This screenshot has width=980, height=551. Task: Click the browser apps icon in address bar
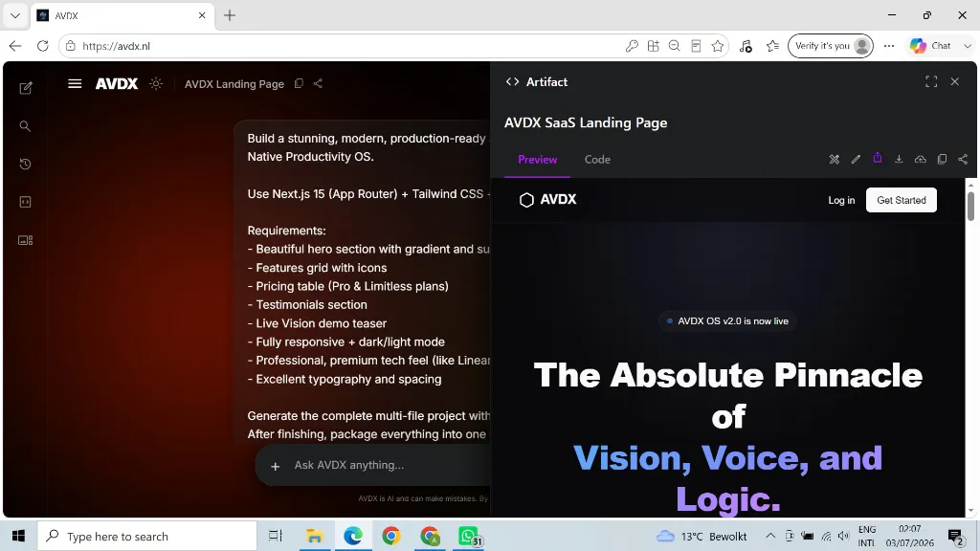click(x=653, y=46)
